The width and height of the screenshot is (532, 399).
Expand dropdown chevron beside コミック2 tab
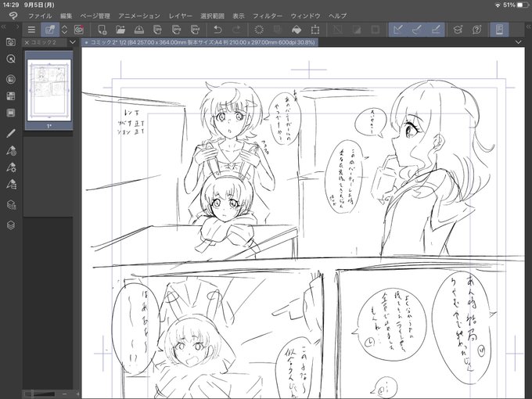(72, 42)
